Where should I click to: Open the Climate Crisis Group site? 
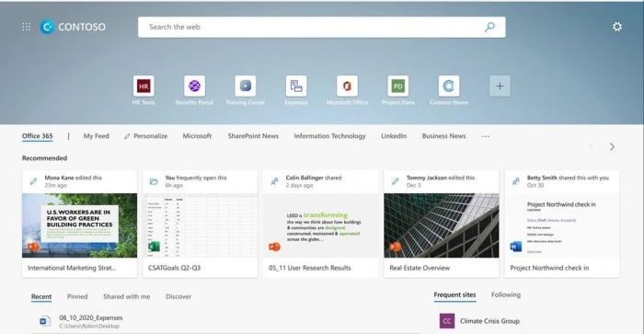pyautogui.click(x=479, y=321)
